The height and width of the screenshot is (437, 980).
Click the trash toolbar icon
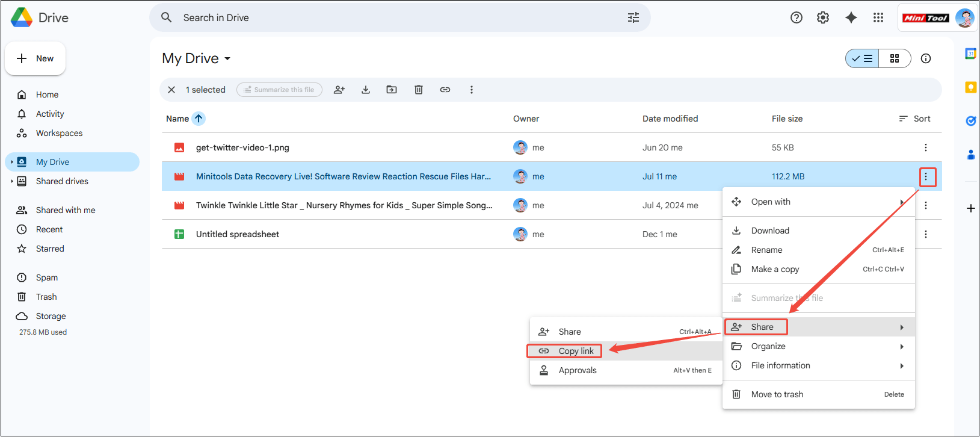(x=419, y=90)
